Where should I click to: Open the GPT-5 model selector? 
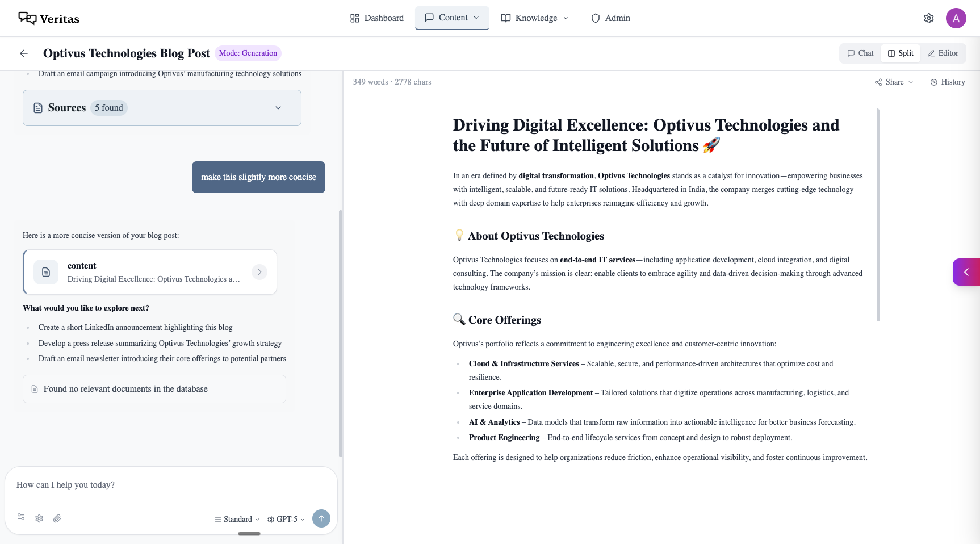pos(286,519)
